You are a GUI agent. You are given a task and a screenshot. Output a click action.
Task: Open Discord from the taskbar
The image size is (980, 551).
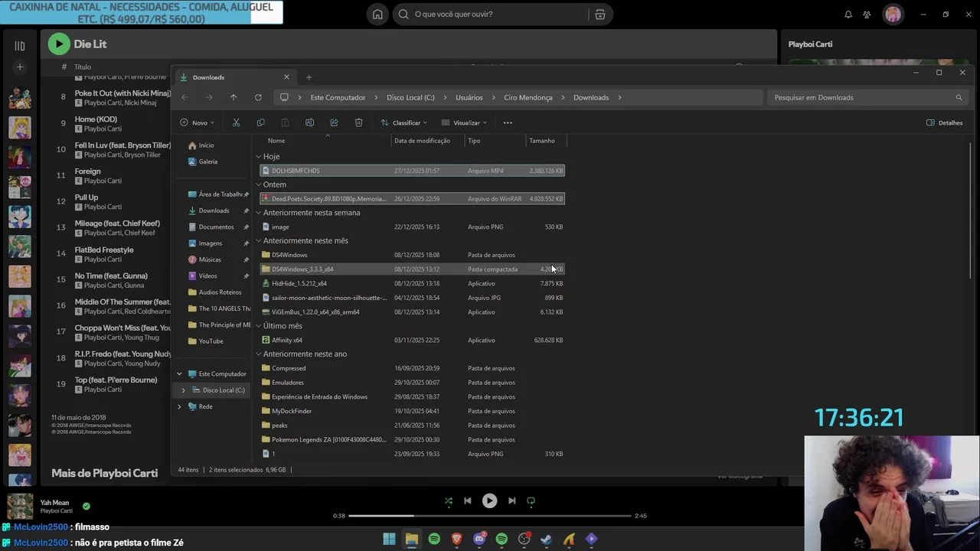tap(479, 539)
